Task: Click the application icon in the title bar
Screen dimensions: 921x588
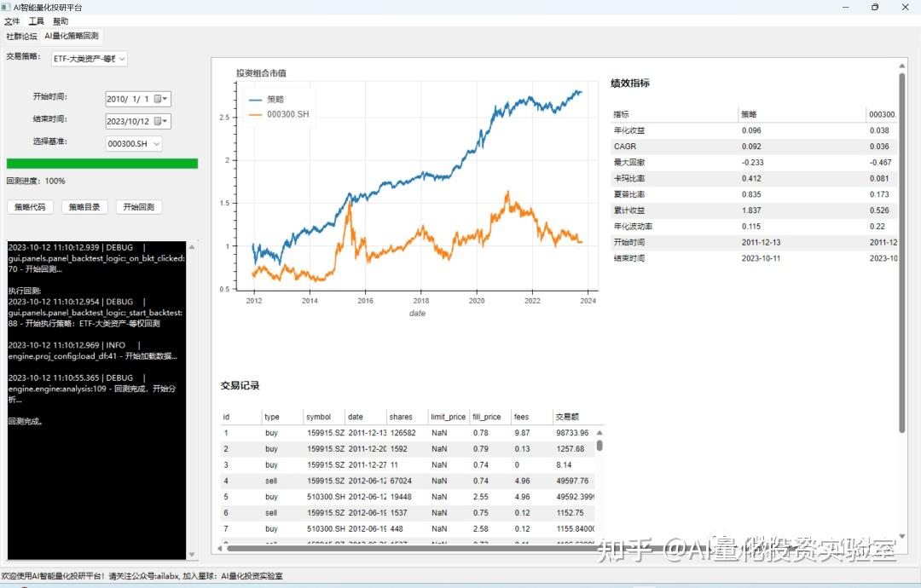Action: [8, 7]
